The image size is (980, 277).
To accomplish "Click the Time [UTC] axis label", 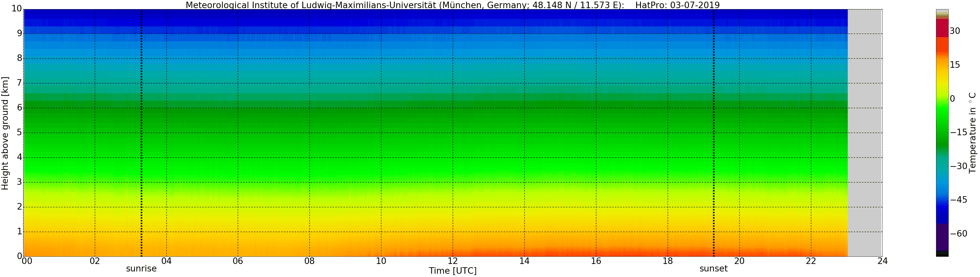I will point(452,271).
